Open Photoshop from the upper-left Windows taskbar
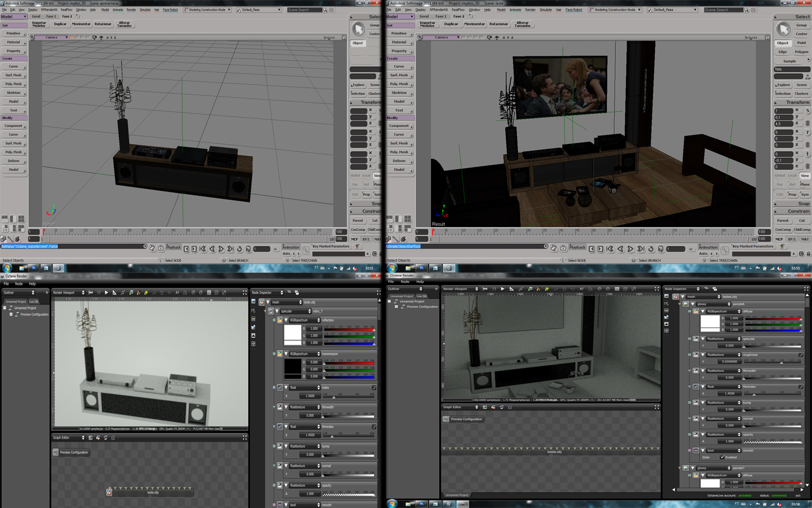812x508 pixels. click(33, 268)
